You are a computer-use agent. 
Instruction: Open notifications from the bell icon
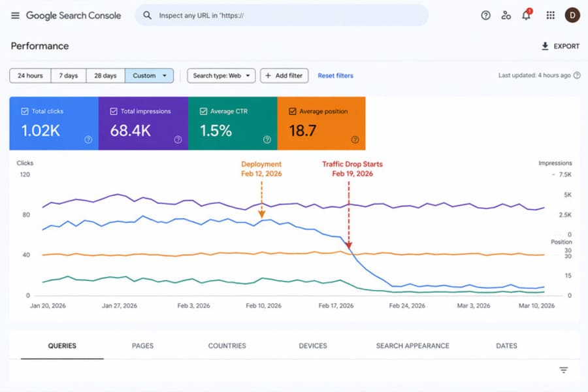[527, 15]
